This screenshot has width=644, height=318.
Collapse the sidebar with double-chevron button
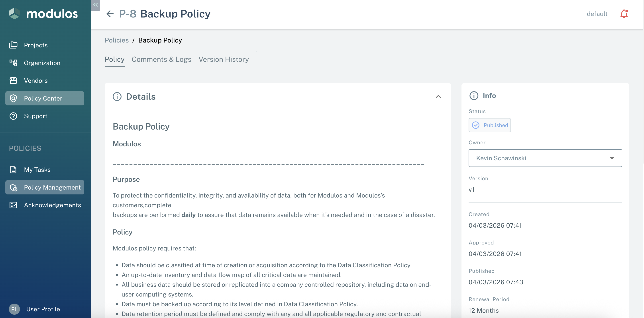pos(96,4)
